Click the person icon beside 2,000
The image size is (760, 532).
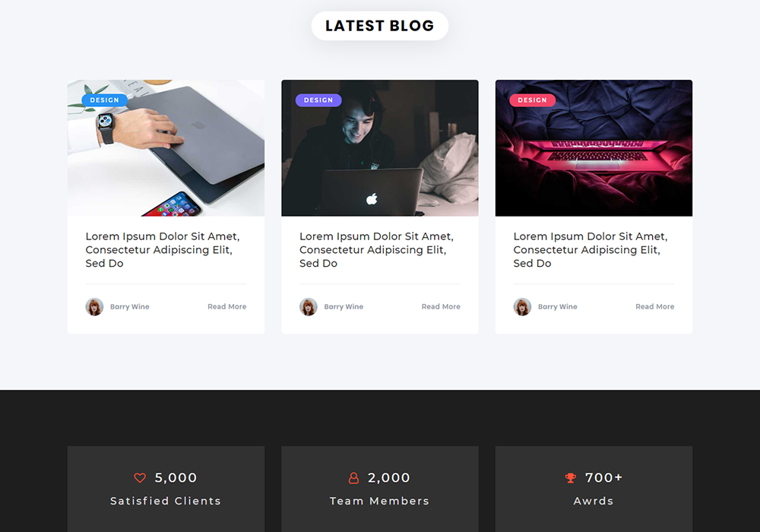point(354,478)
